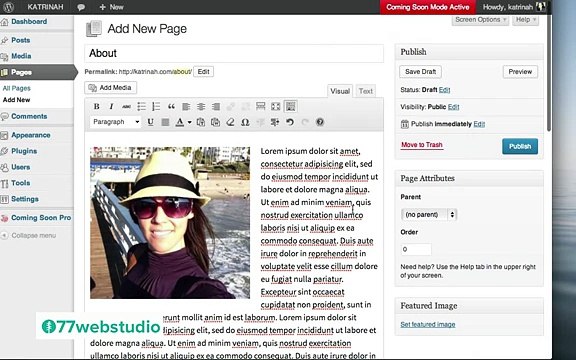Screen dimensions: 576x360
Task: Open Appearance menu
Action: (x=30, y=135)
